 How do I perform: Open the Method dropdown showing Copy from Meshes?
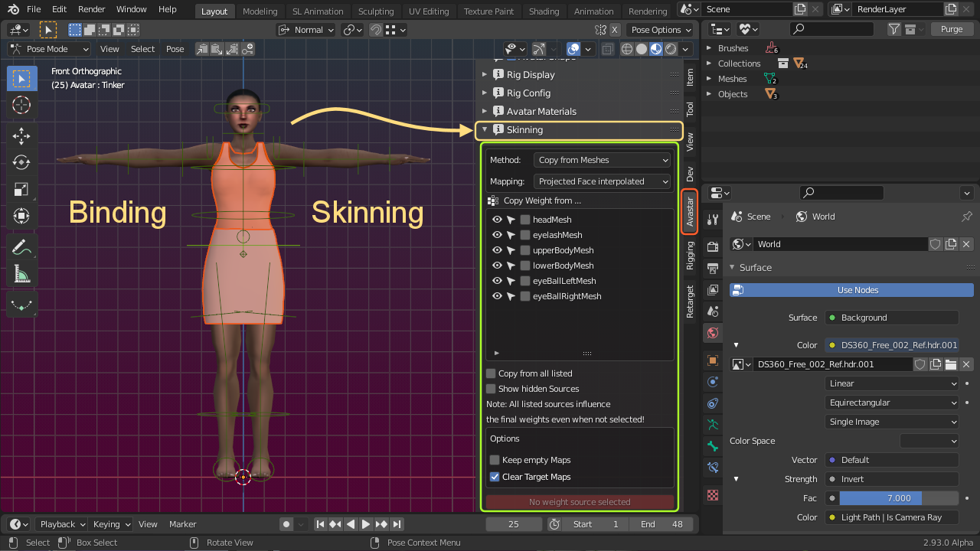602,160
